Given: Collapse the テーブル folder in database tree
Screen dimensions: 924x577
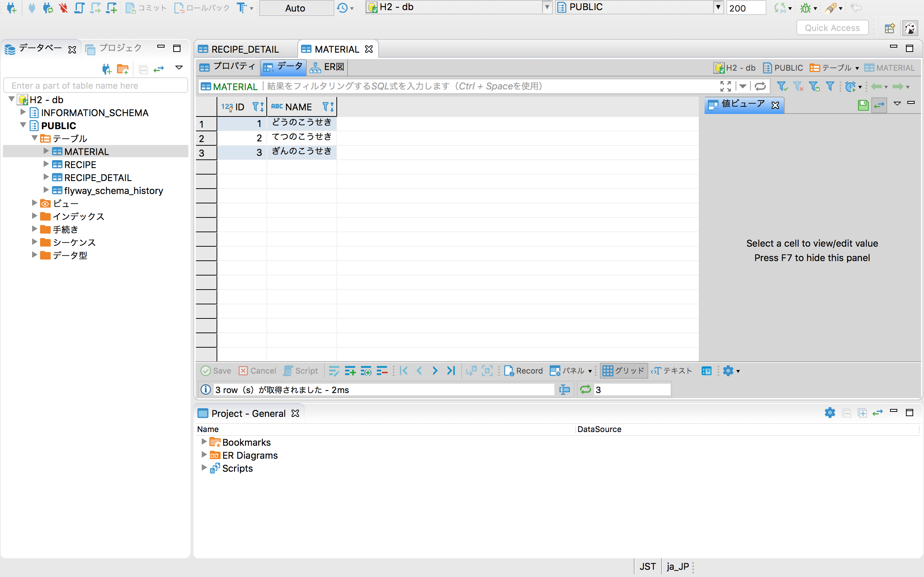Looking at the screenshot, I should click(x=34, y=138).
